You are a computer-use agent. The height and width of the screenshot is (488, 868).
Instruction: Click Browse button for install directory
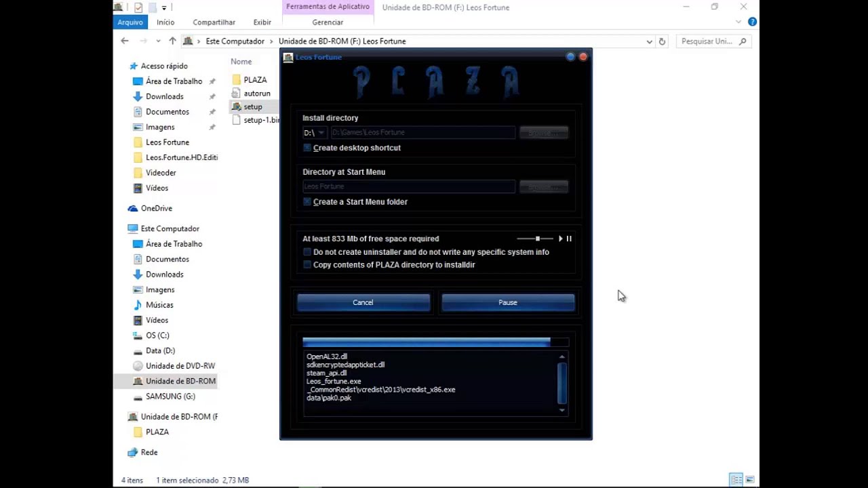click(x=544, y=133)
